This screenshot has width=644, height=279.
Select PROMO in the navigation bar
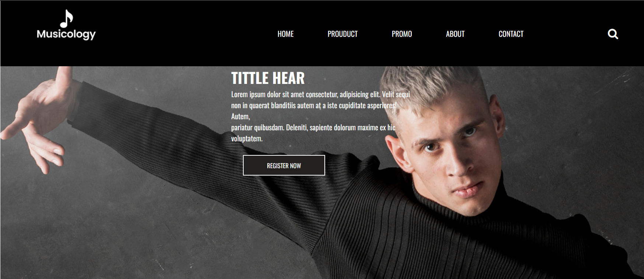(x=401, y=34)
